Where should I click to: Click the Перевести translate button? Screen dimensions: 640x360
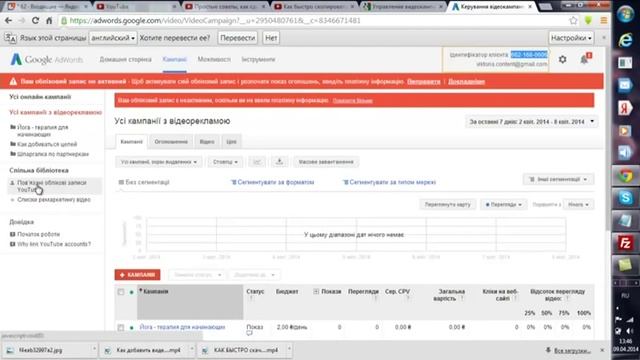click(238, 38)
